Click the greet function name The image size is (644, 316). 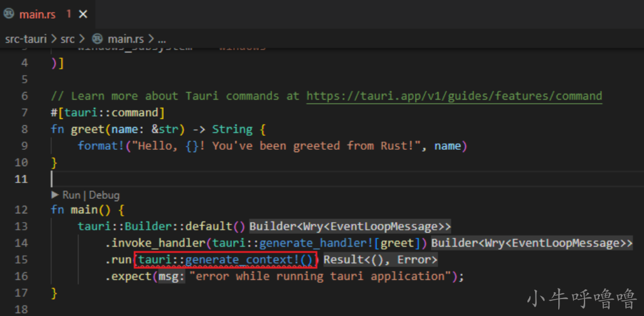[86, 129]
